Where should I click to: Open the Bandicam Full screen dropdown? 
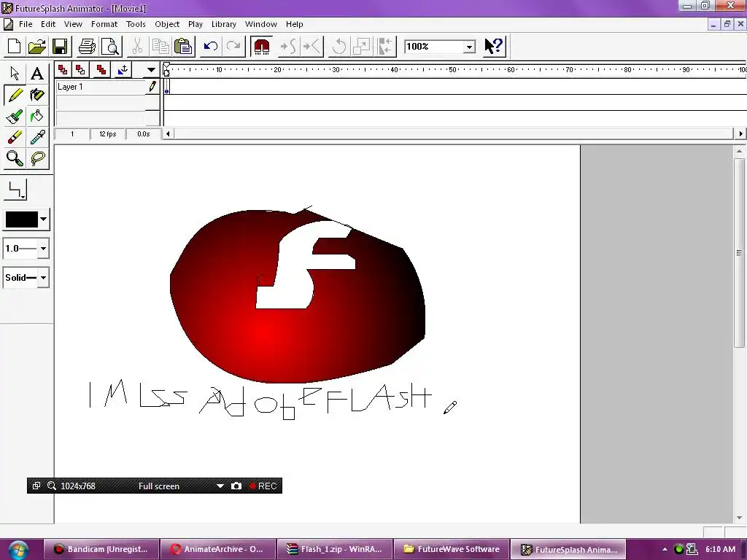click(x=220, y=486)
